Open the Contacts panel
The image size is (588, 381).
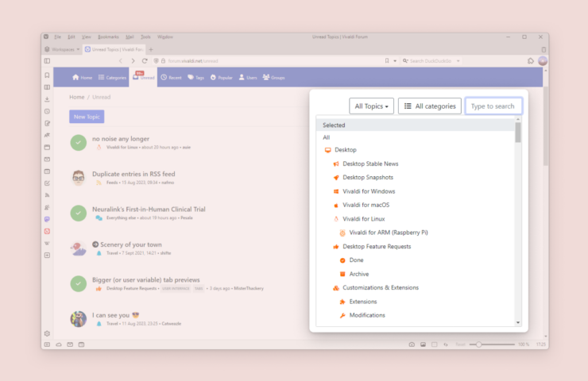[x=47, y=207]
